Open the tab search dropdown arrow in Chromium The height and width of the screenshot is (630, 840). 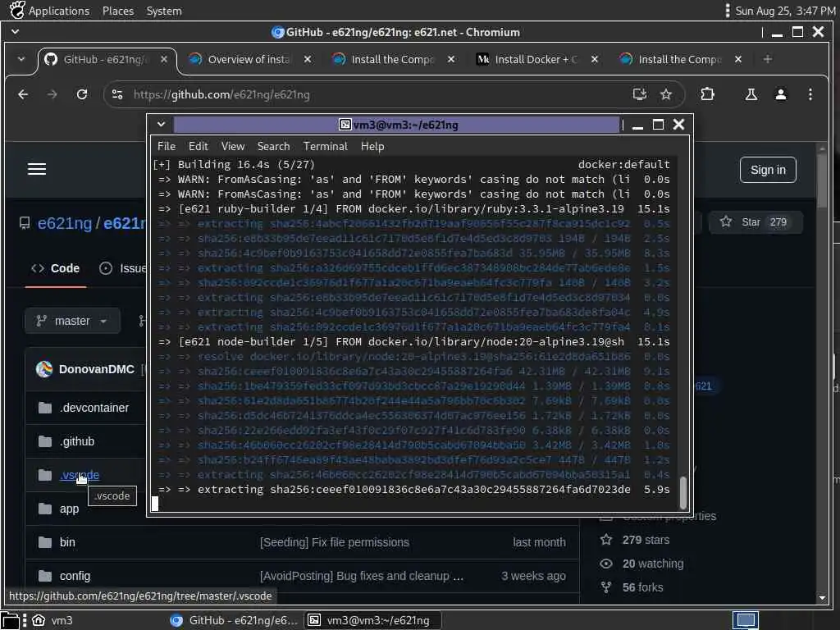[21, 59]
